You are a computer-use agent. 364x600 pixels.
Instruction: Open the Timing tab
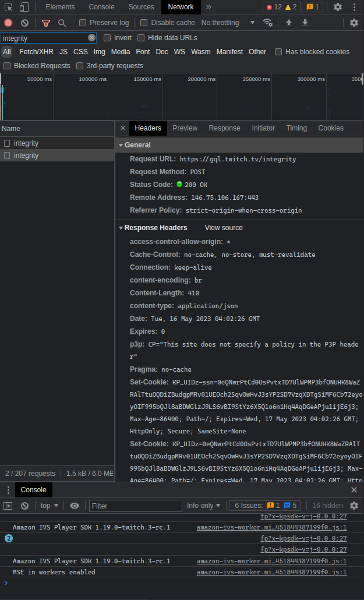[296, 128]
